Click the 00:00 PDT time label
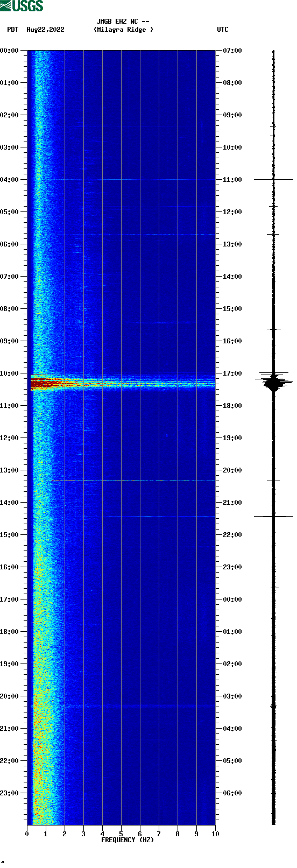The image size is (297, 868). 9,51
